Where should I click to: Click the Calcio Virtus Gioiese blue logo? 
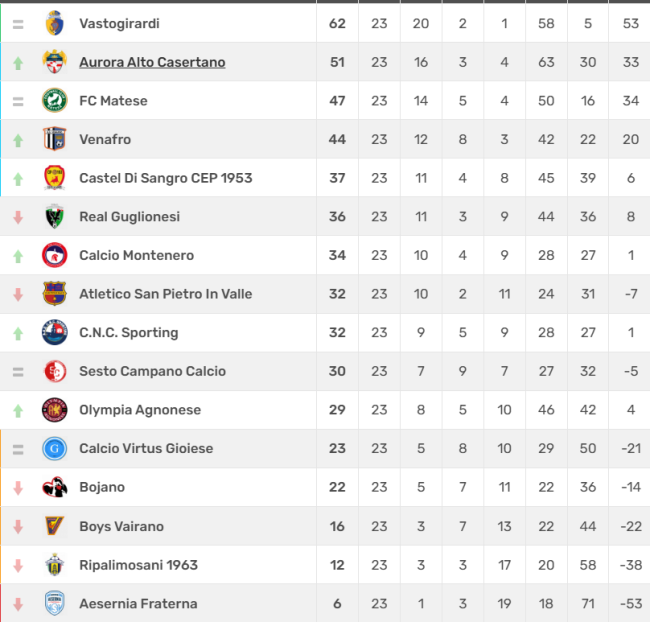(55, 448)
